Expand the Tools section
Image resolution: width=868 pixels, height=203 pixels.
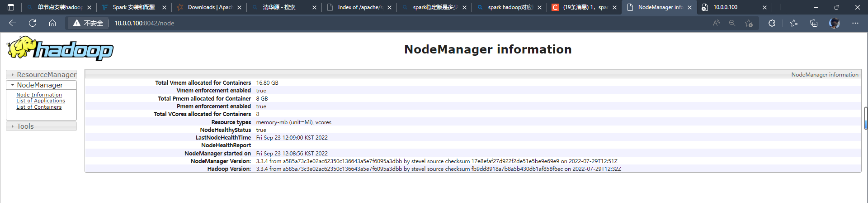25,126
